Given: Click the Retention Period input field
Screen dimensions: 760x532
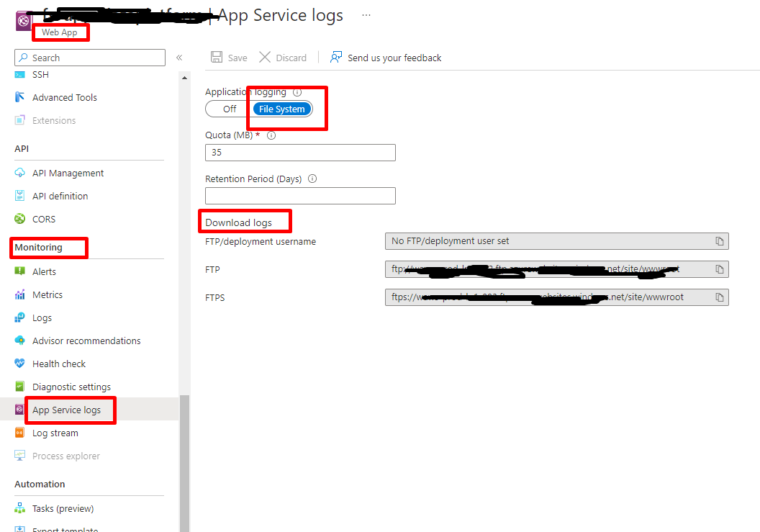Looking at the screenshot, I should 300,195.
